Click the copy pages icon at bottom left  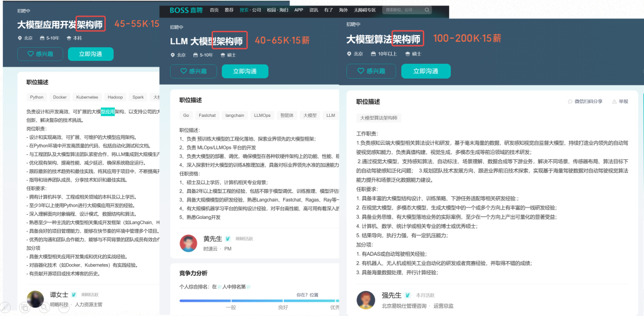coord(24,308)
